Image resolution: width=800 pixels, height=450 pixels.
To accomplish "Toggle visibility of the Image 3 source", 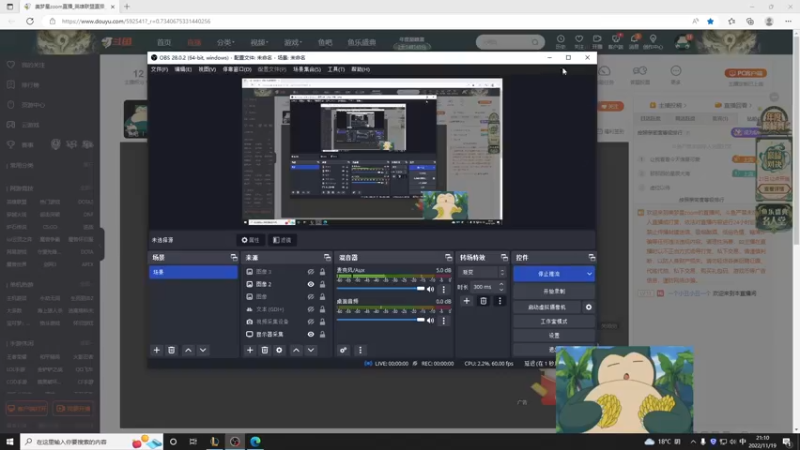I will pyautogui.click(x=311, y=272).
